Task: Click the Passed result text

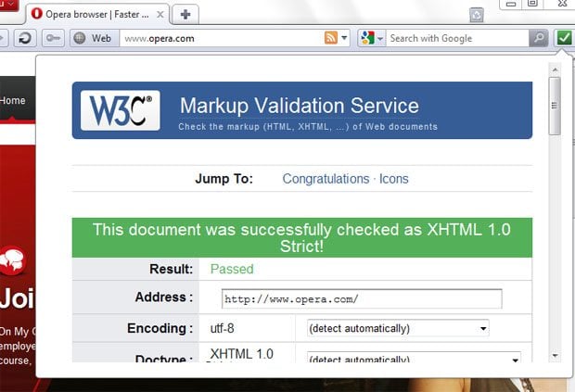Action: (232, 270)
